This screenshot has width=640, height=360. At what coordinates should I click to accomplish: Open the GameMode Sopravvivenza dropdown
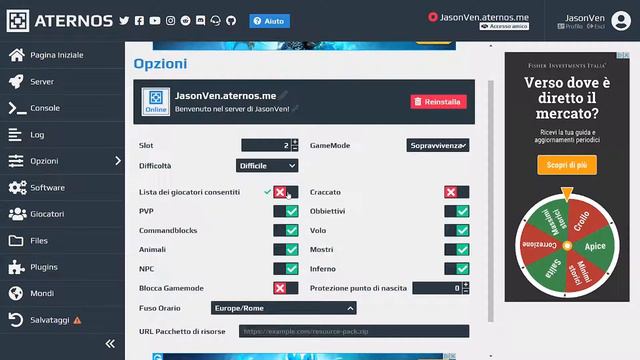(438, 145)
